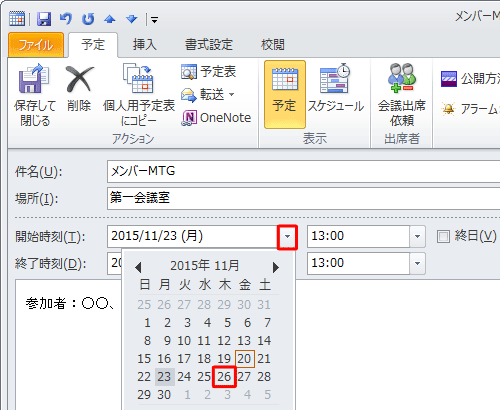This screenshot has width=500, height=410.
Task: Open the start date picker dropdown arrow
Action: (287, 237)
